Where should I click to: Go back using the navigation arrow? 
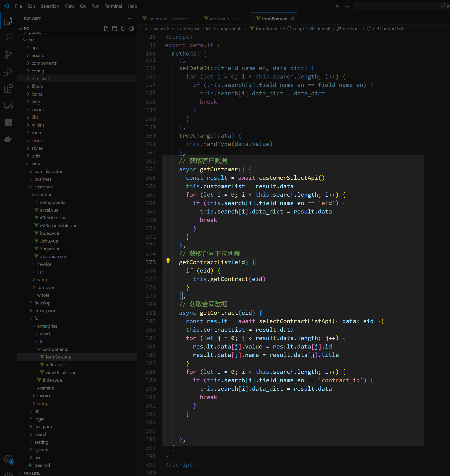(x=337, y=6)
